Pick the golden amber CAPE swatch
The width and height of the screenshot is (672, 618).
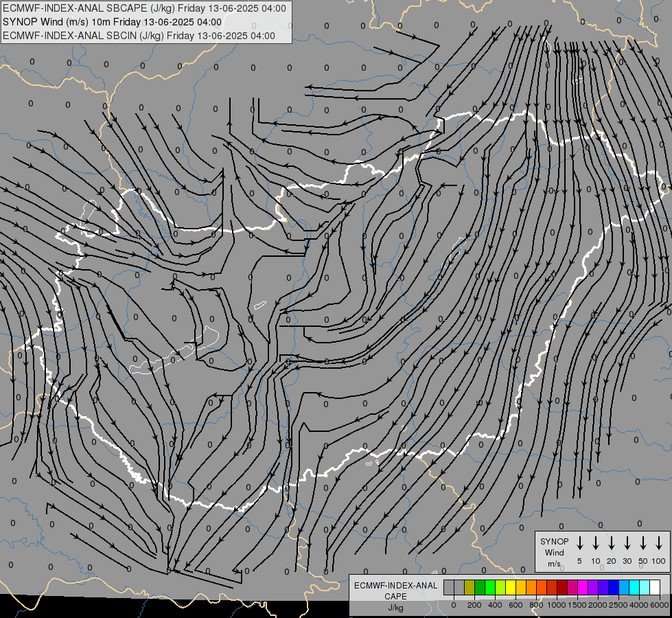pos(521,587)
